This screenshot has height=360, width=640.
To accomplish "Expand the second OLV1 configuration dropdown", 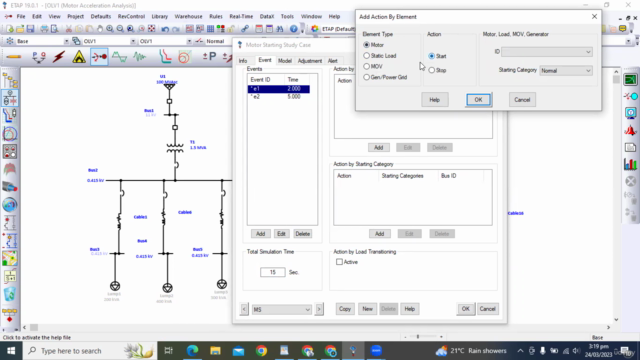I will point(189,41).
